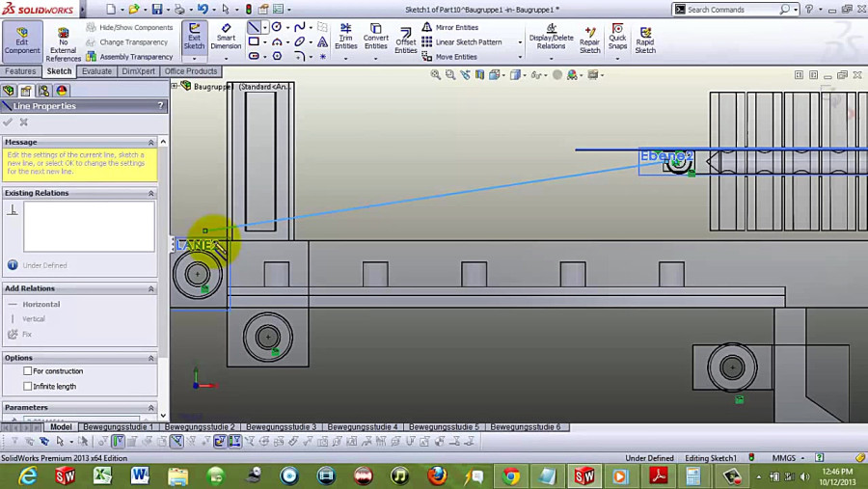Toggle the Rapid Sketch tool
Viewport: 868px width, 489px height.
click(645, 41)
